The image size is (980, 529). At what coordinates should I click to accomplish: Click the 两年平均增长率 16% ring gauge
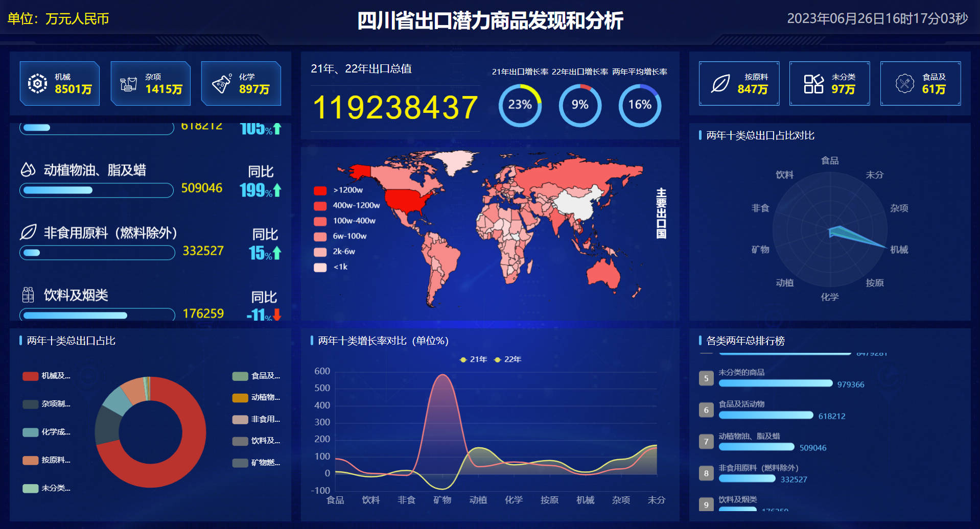(640, 105)
